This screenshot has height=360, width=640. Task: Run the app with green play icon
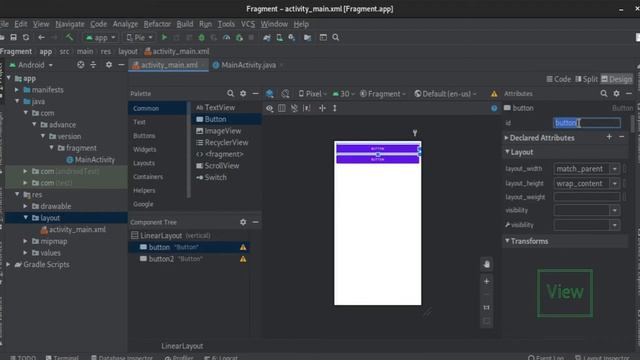coord(164,38)
